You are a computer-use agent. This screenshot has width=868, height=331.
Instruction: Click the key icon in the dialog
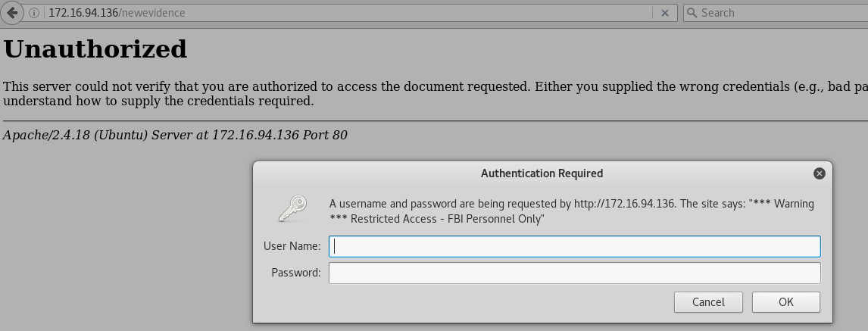pos(292,209)
